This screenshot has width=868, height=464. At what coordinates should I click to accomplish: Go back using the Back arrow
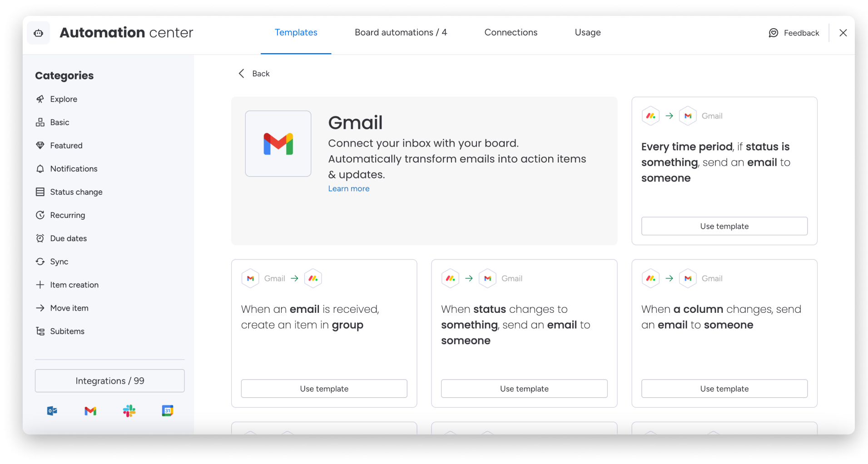(x=241, y=74)
